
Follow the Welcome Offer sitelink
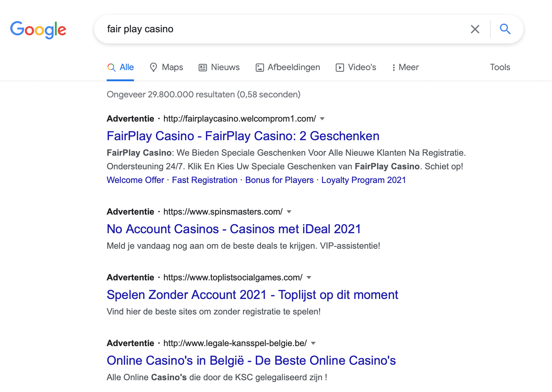tap(135, 180)
